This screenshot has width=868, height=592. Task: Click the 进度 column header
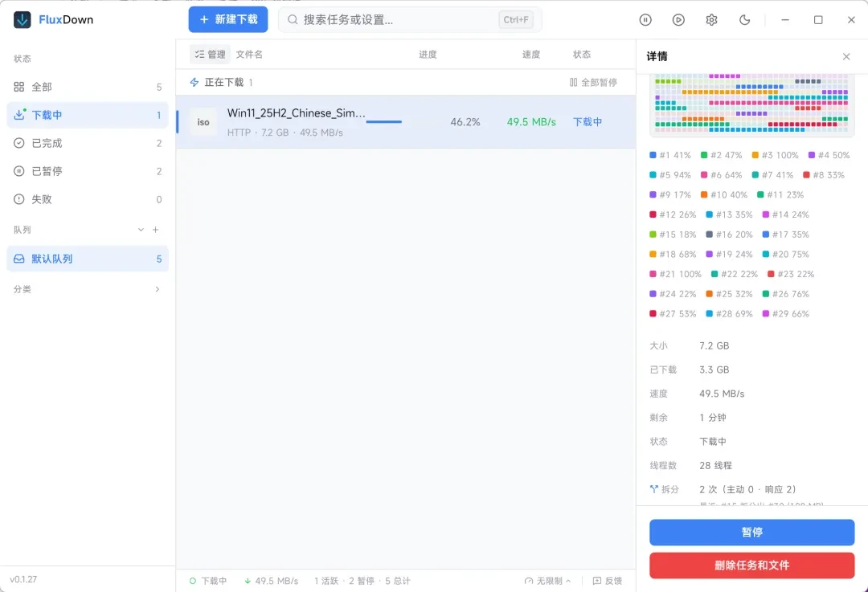tap(428, 55)
